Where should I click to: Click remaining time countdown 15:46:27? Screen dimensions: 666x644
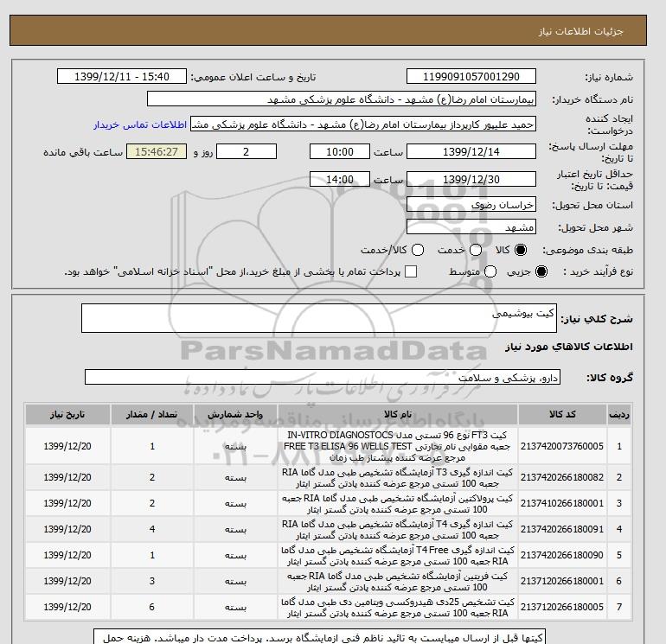157,151
